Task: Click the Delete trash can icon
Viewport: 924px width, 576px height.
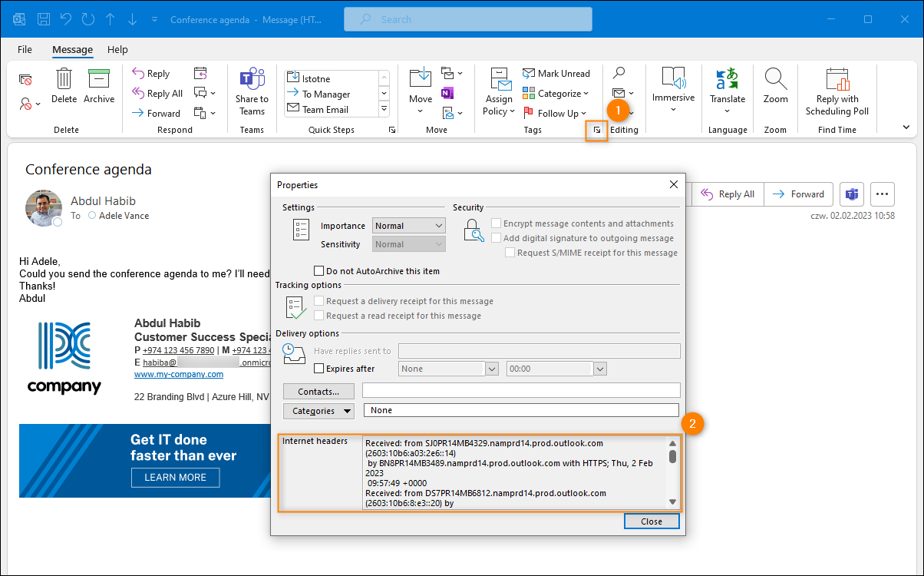Action: click(x=64, y=79)
